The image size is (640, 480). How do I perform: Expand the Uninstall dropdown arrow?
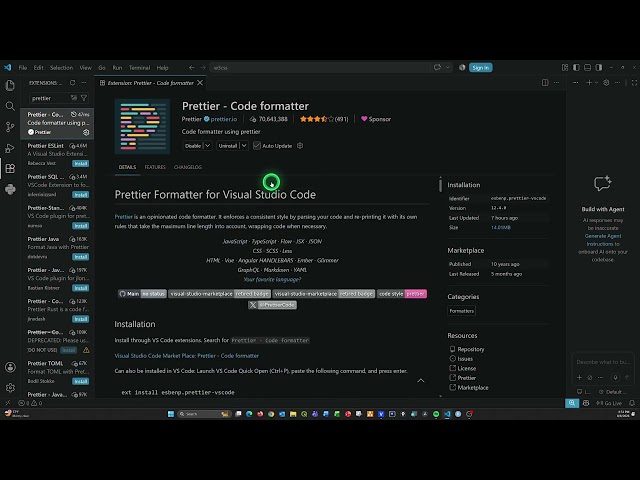point(244,146)
